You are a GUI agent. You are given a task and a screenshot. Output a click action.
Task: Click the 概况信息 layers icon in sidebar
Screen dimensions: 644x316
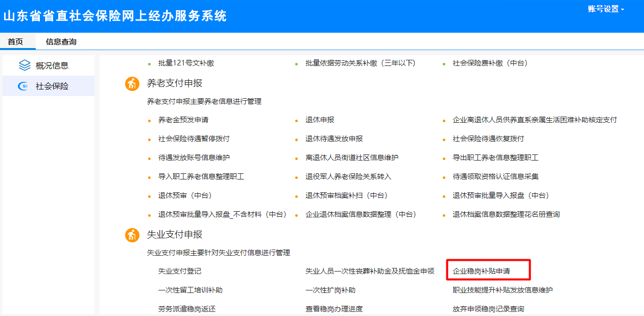click(x=25, y=65)
